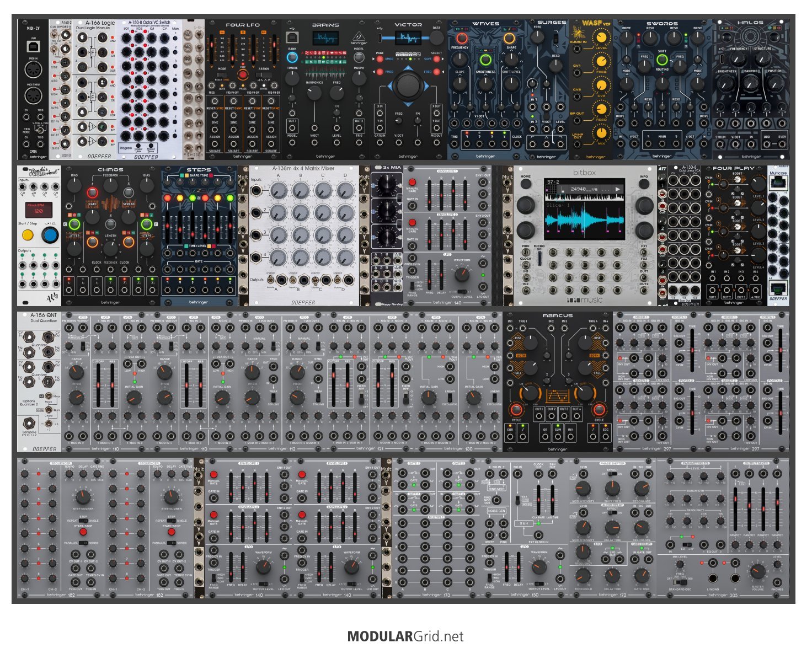Toggle the MODE switch on Four LFO
The image size is (812, 648).
click(222, 74)
